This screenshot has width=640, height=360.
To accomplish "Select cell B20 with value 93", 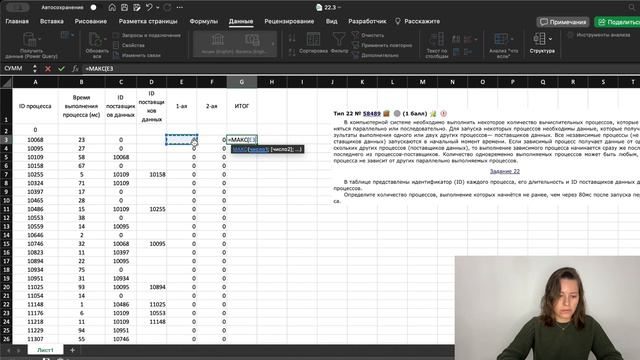I will [x=81, y=287].
